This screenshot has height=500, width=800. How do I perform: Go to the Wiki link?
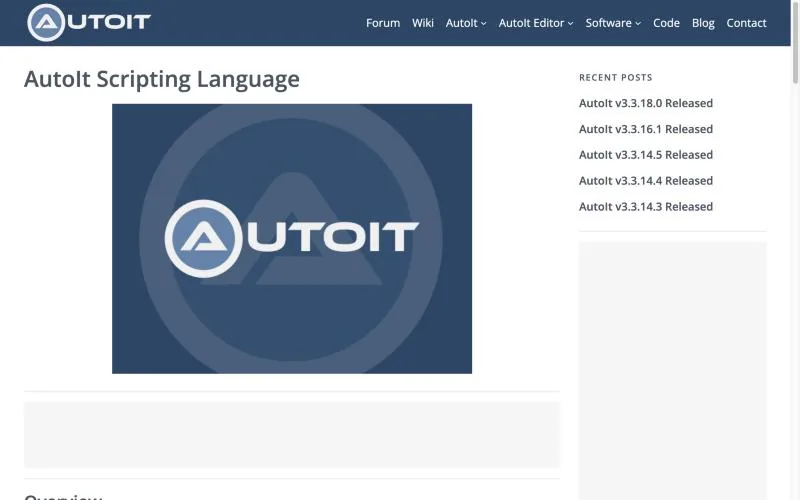pos(422,23)
